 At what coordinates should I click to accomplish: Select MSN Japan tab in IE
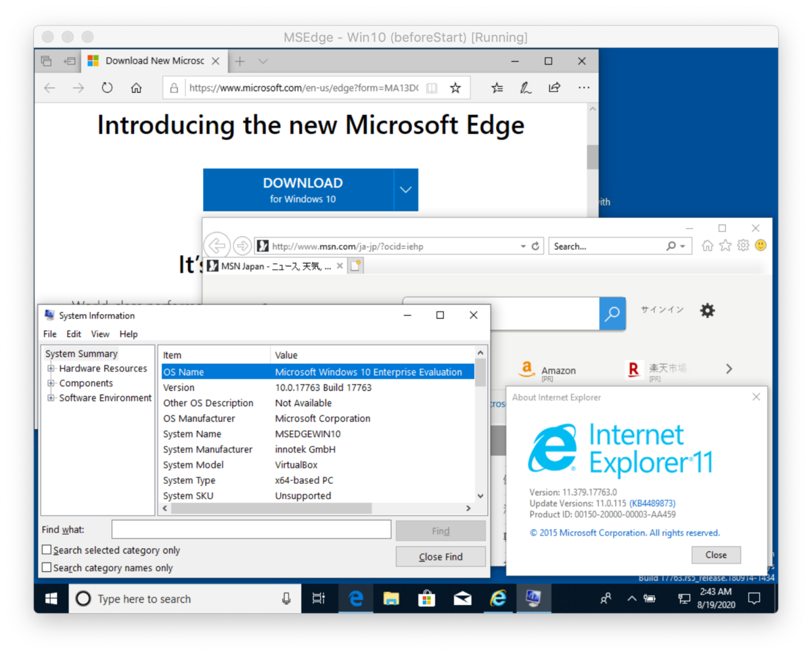point(275,267)
